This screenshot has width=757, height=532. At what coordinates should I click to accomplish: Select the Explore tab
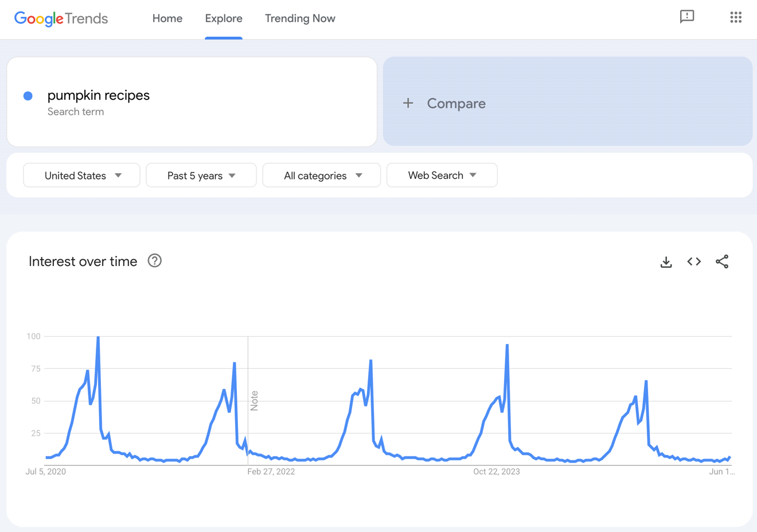point(224,18)
